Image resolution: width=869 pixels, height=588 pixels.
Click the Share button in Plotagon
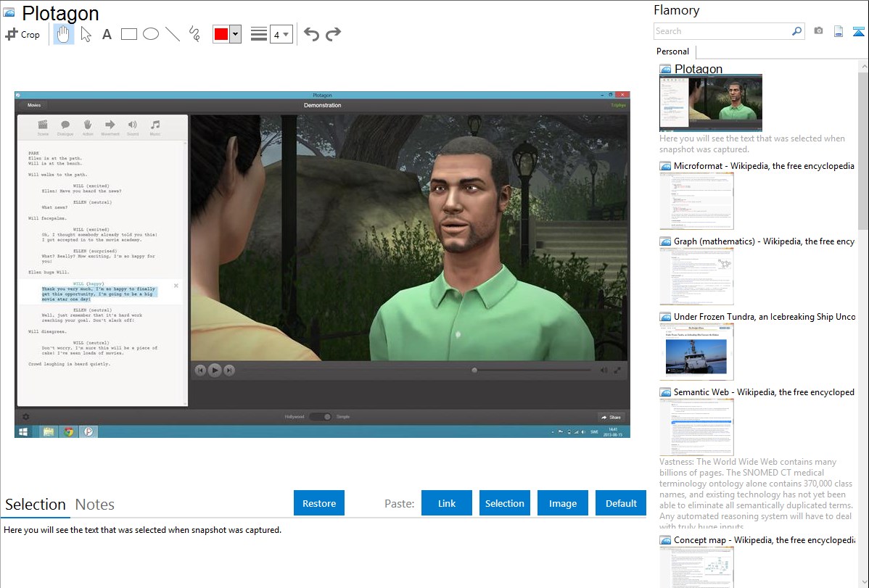tap(611, 418)
